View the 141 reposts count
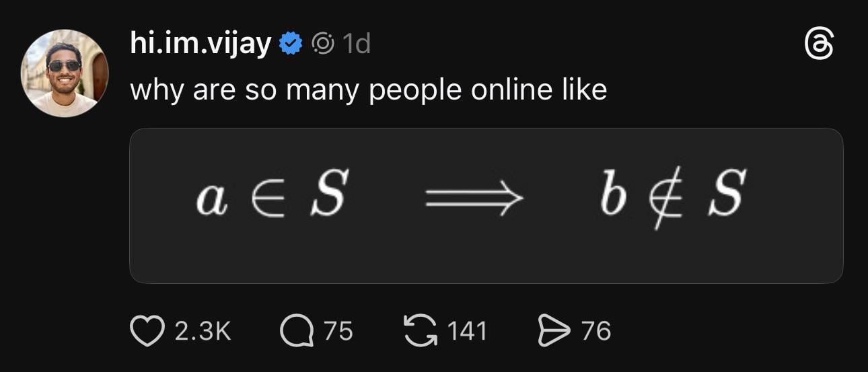This screenshot has width=868, height=372. pyautogui.click(x=467, y=331)
